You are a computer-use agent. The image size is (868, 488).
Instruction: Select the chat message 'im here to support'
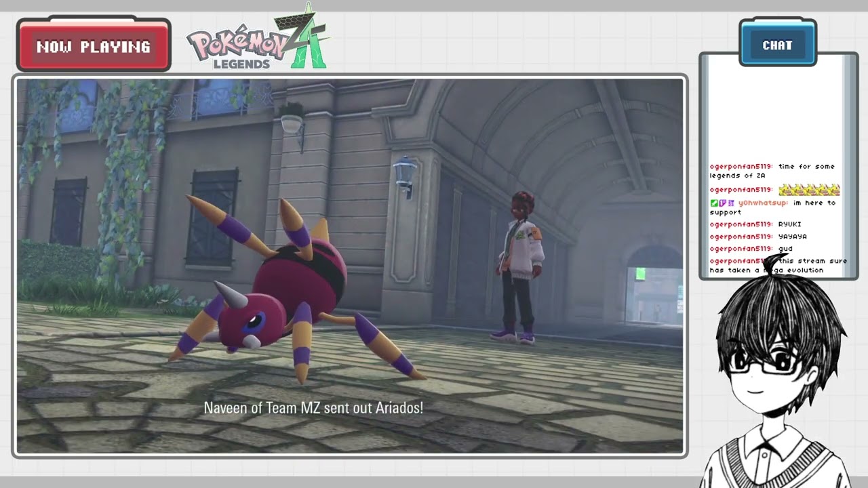click(773, 207)
